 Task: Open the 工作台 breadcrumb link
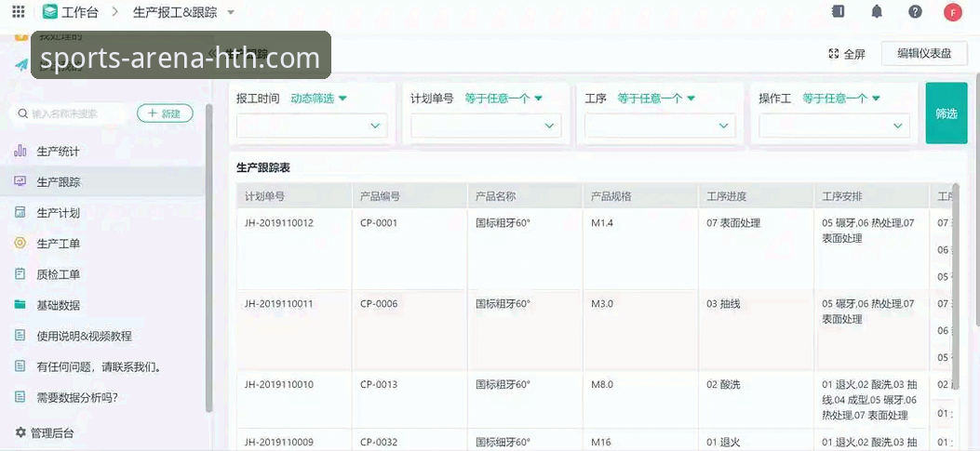[79, 12]
